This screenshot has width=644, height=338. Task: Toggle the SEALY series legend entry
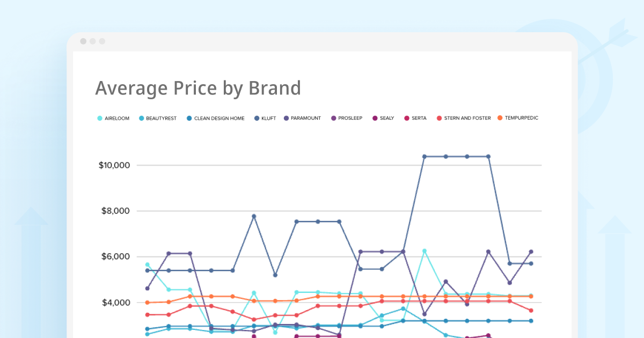[x=375, y=118]
